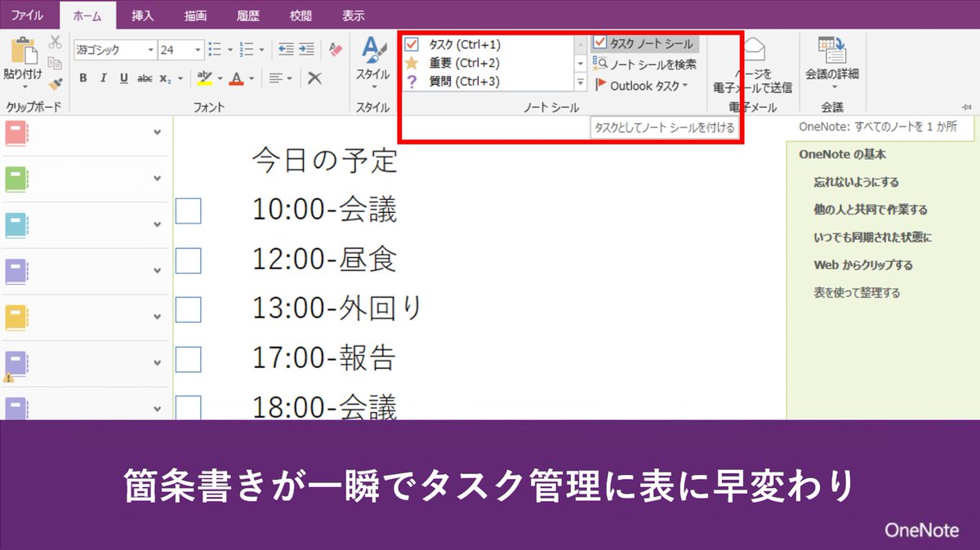Image resolution: width=980 pixels, height=550 pixels.
Task: Apply yellow text highlight
Action: 205,78
